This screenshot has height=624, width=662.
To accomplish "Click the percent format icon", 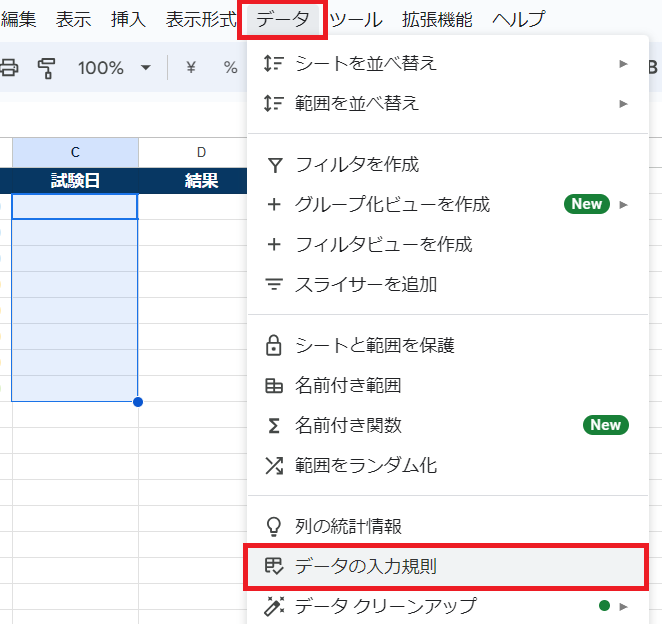I will [230, 68].
